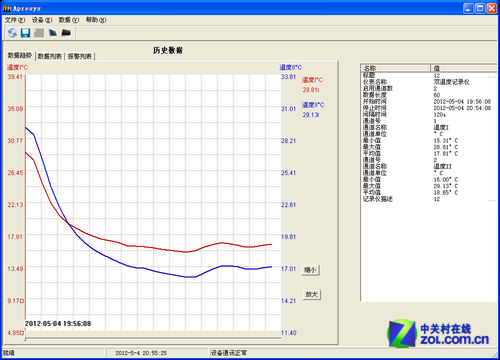
Task: Click the Apresys title bar icon
Action: [x=7, y=9]
